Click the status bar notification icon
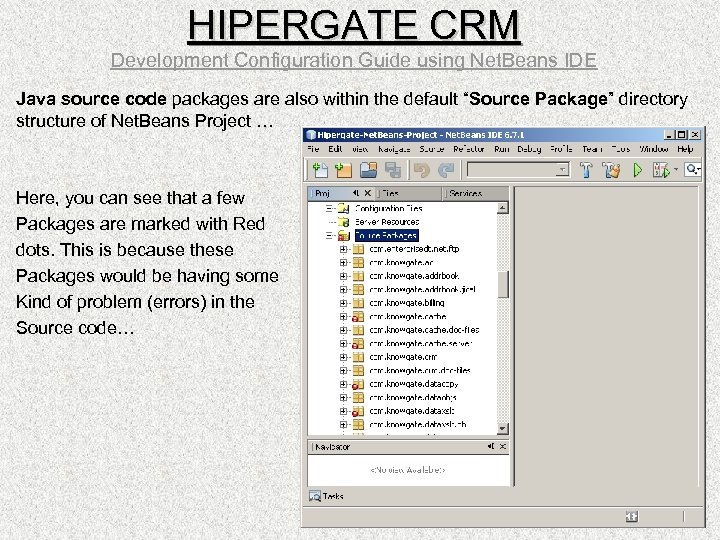The width and height of the screenshot is (720, 540). point(632,517)
